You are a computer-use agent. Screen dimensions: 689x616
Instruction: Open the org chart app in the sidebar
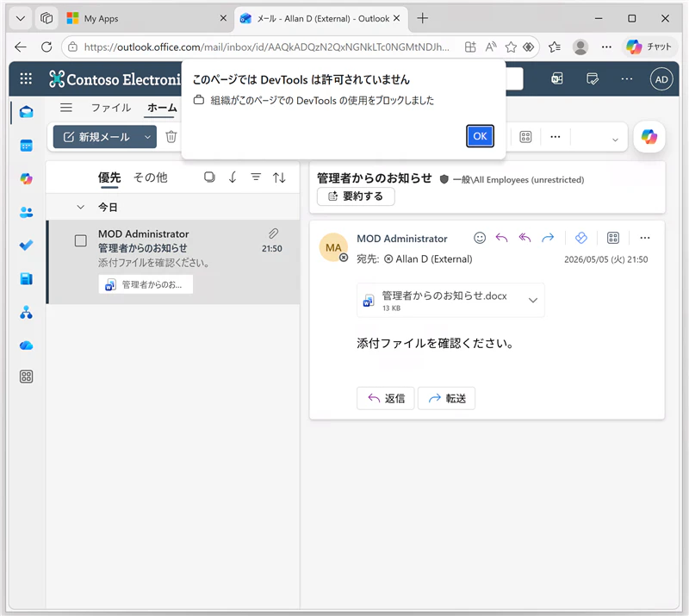pos(27,312)
